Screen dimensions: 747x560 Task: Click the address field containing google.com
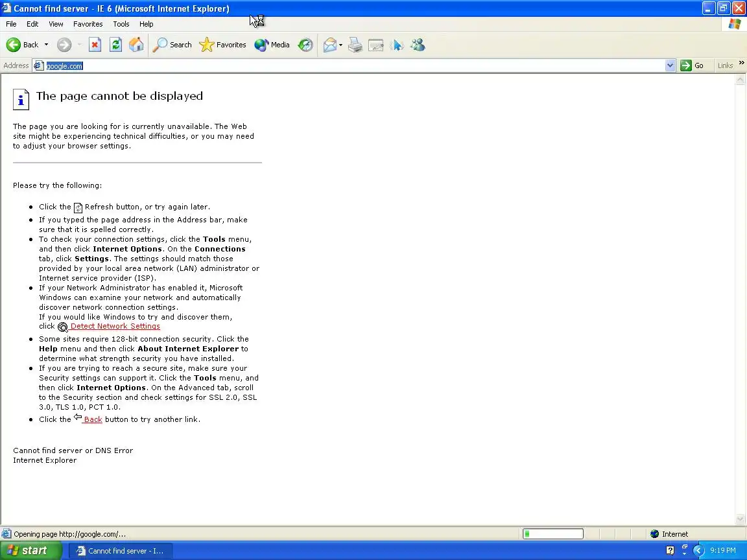point(355,65)
